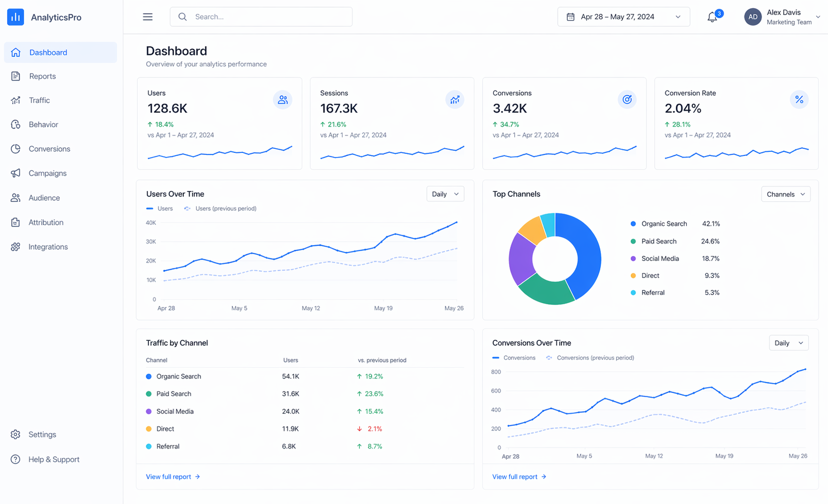Toggle Users (previous period) legend entry
The image size is (828, 504).
coord(220,208)
